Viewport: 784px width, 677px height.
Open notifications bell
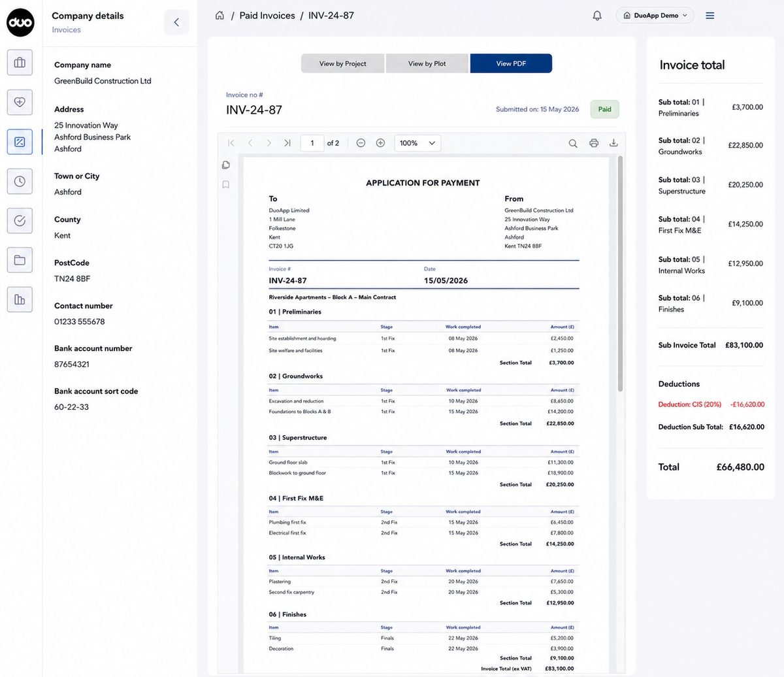point(597,15)
